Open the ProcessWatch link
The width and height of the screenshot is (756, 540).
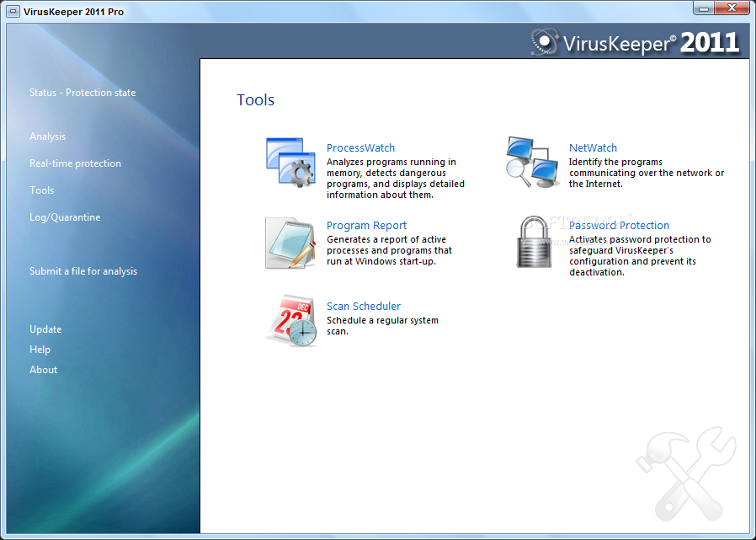pos(360,147)
